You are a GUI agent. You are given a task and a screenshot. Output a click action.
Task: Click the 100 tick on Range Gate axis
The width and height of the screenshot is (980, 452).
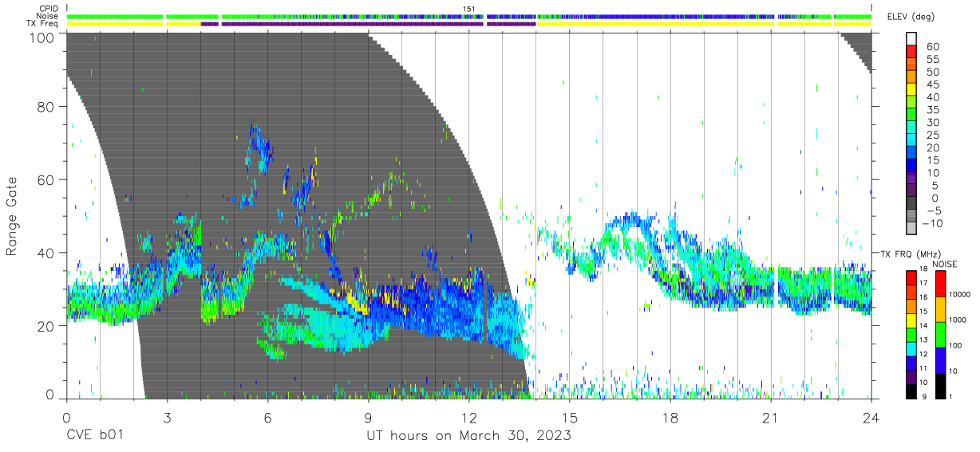coord(41,37)
